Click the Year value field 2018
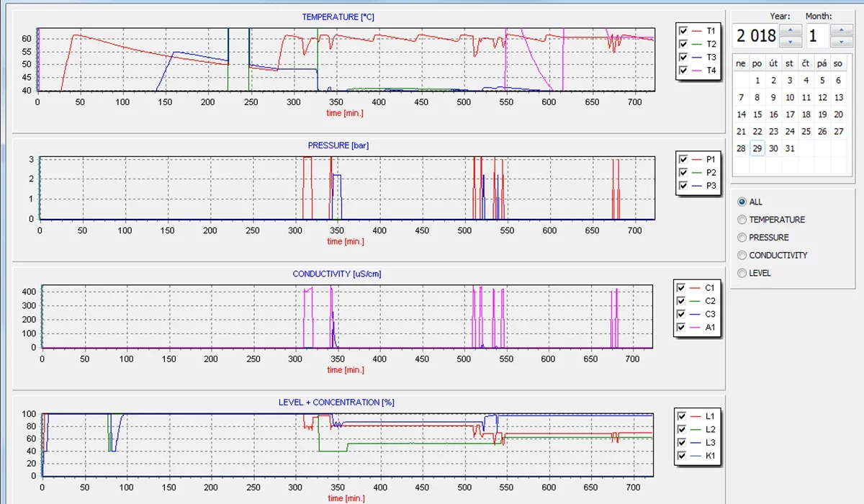The image size is (864, 504). 755,35
